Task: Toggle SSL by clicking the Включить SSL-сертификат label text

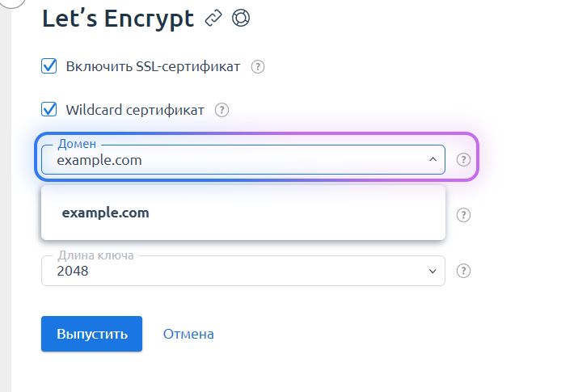Action: 153,67
